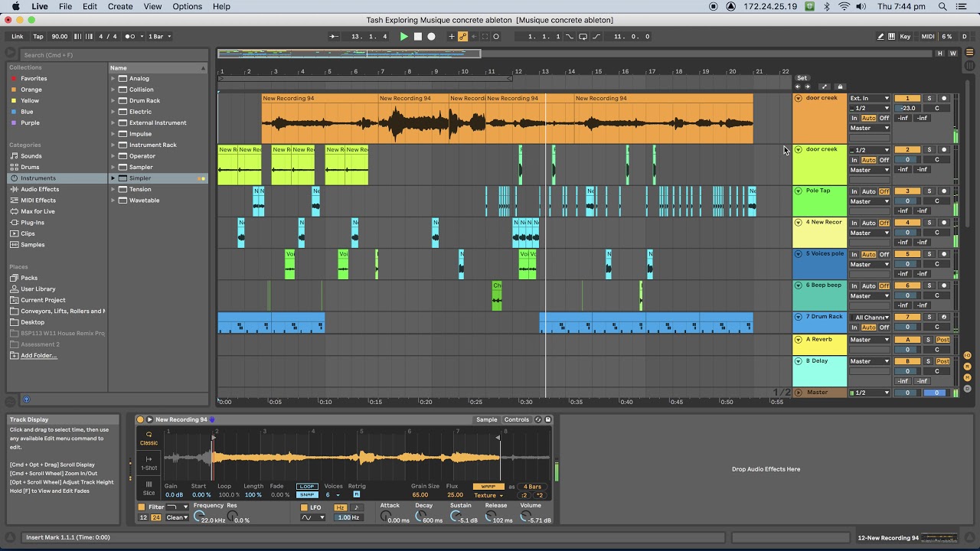Toggle computer MIDI keyboard icon
This screenshot has height=551, width=980.
(893, 36)
